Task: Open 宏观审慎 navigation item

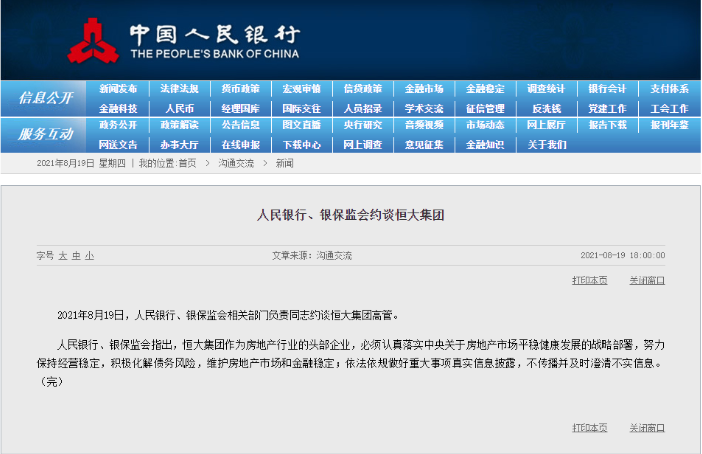Action: [302, 89]
